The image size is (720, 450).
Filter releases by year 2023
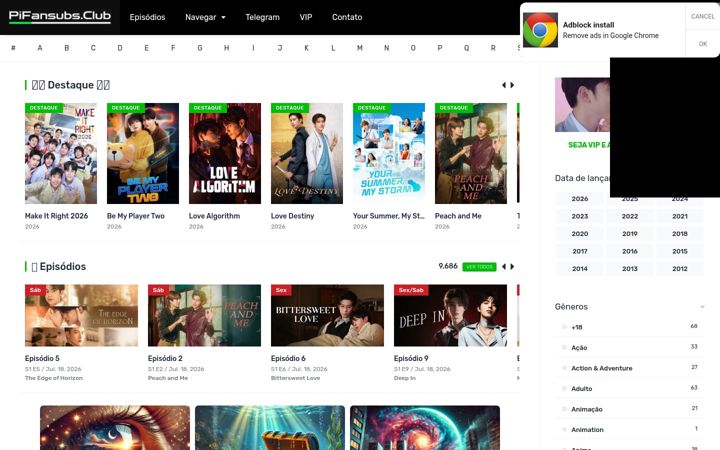[579, 216]
